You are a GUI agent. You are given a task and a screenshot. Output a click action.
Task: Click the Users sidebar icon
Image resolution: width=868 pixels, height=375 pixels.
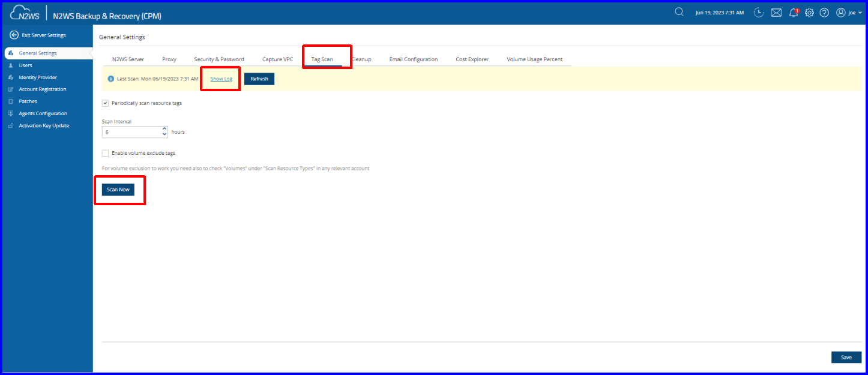[x=11, y=65]
